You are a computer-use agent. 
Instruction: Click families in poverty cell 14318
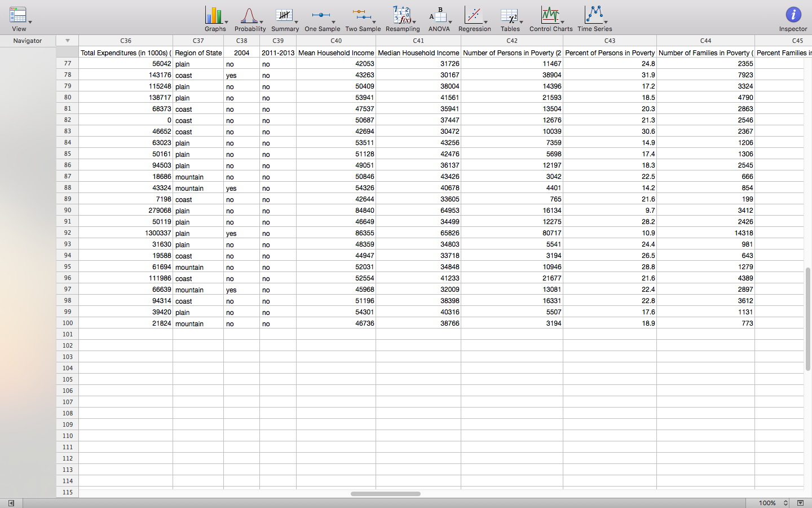[706, 233]
